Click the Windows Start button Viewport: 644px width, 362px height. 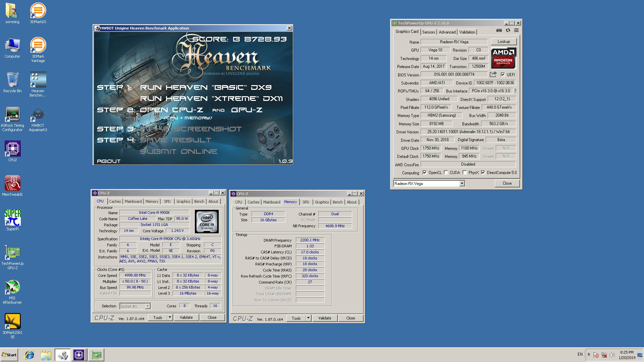(9, 355)
